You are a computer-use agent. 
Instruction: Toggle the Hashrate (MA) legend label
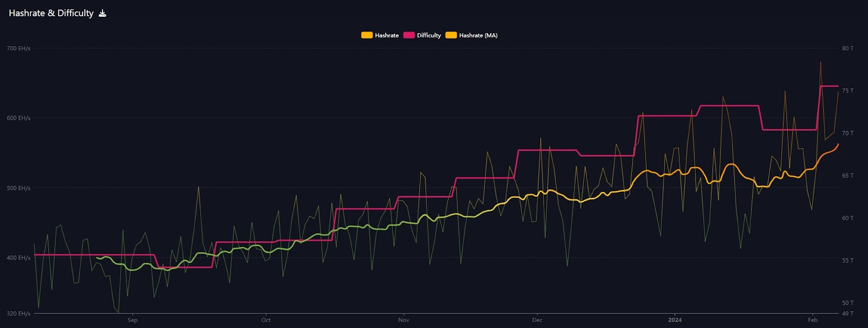click(478, 35)
